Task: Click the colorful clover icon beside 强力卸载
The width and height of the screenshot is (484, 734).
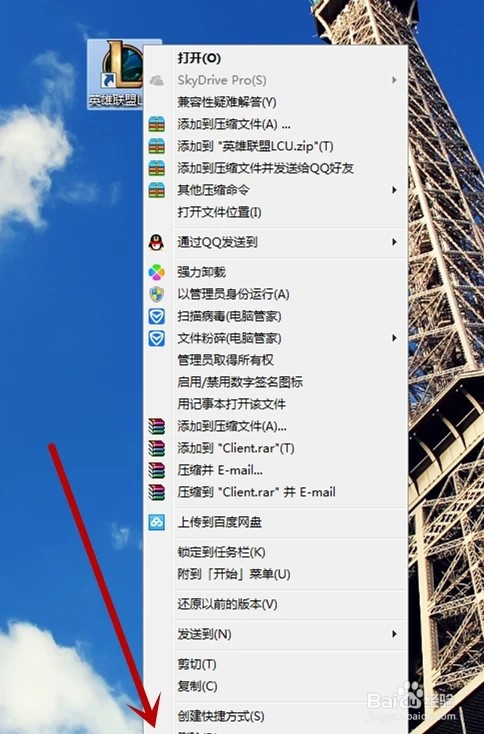Action: (156, 272)
